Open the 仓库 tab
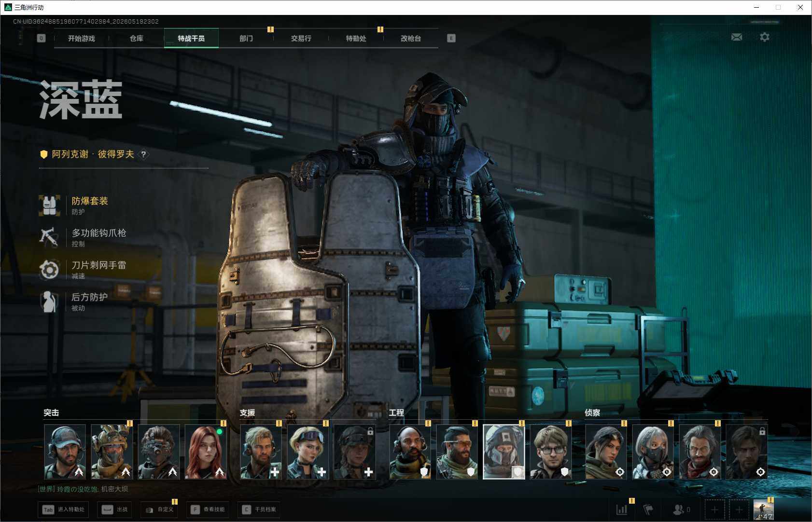The height and width of the screenshot is (522, 812). tap(137, 38)
